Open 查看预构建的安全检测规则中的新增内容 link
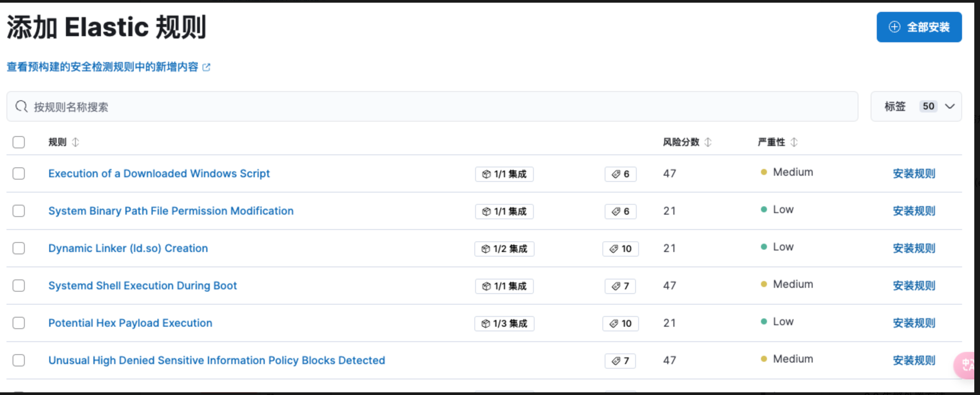Image resolution: width=980 pixels, height=395 pixels. pyautogui.click(x=102, y=67)
